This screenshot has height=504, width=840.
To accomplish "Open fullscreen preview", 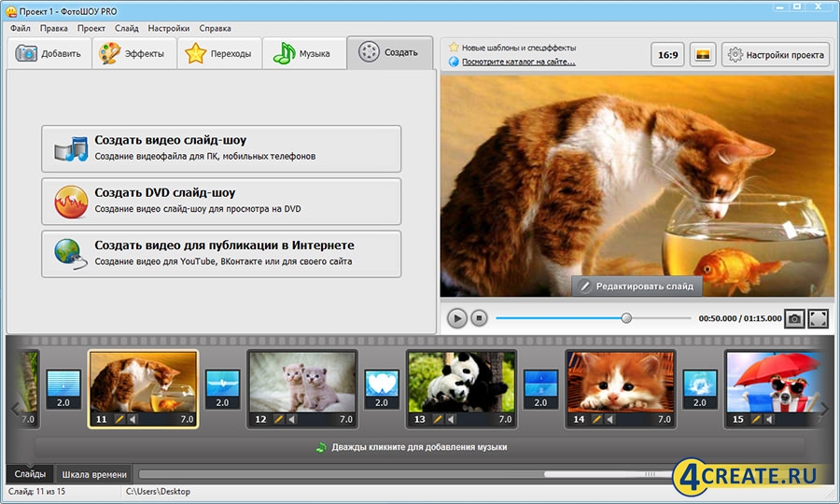I will 818,318.
